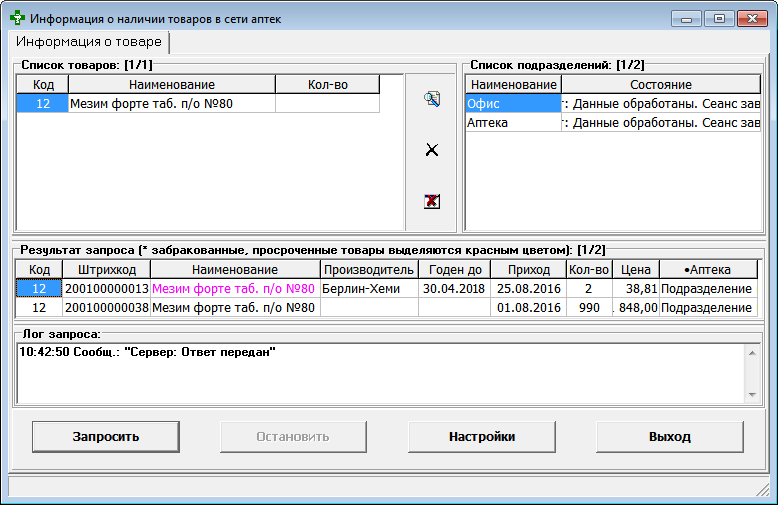Viewport: 778px width, 505px height.
Task: Click scroll-up arrow in the query log
Action: tap(752, 352)
